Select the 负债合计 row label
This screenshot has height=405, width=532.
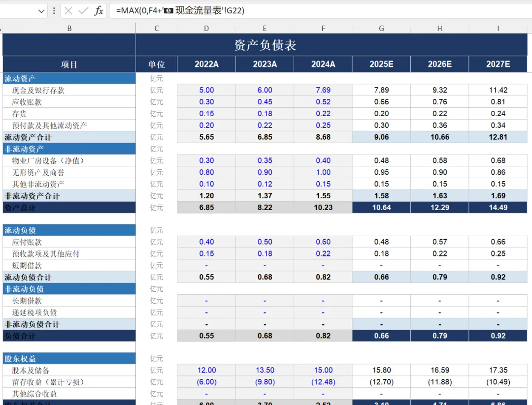(x=69, y=336)
